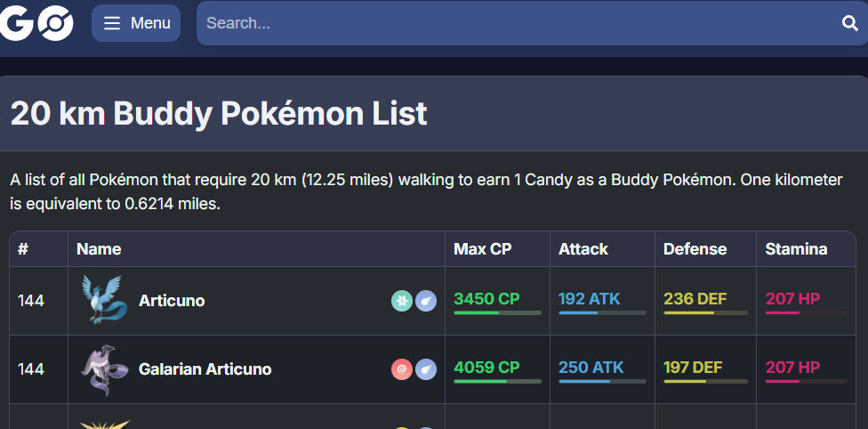Click the 197 DEF value
This screenshot has width=868, height=429.
[x=693, y=368]
